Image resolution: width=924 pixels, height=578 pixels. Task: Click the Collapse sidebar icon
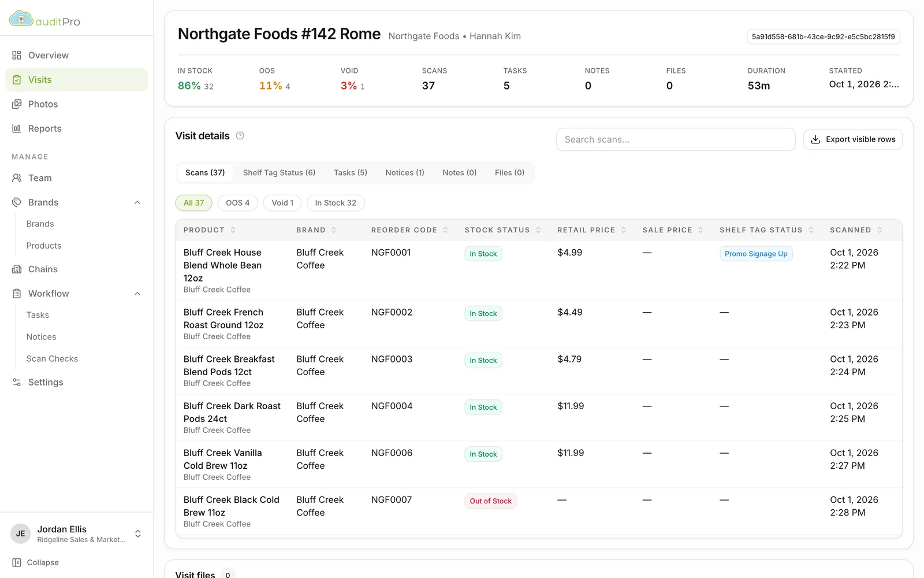point(17,562)
